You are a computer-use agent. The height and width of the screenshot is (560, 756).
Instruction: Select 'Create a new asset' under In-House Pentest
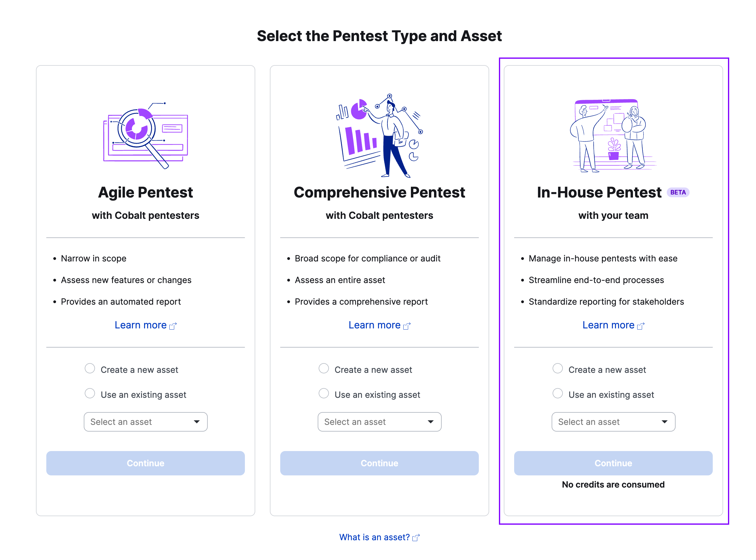pos(556,369)
